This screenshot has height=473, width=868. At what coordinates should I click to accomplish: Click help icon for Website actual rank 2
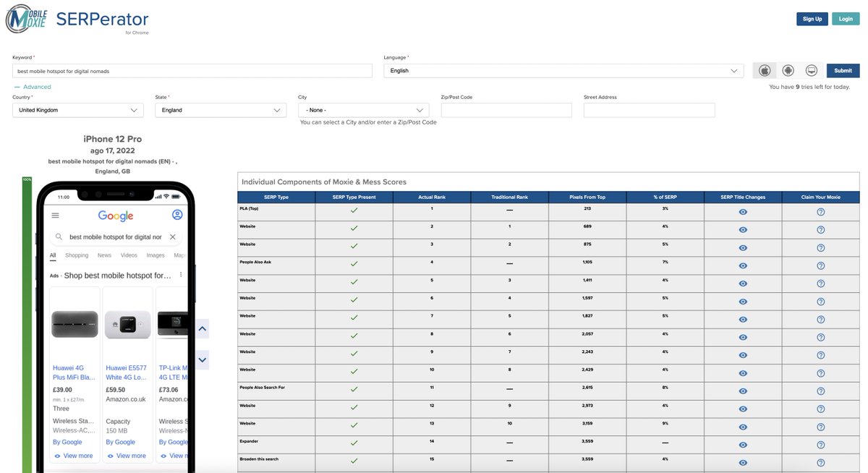821,230
